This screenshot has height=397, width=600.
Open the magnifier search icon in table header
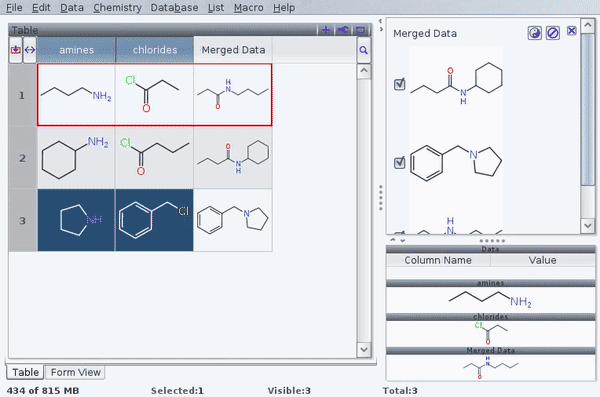pyautogui.click(x=364, y=50)
